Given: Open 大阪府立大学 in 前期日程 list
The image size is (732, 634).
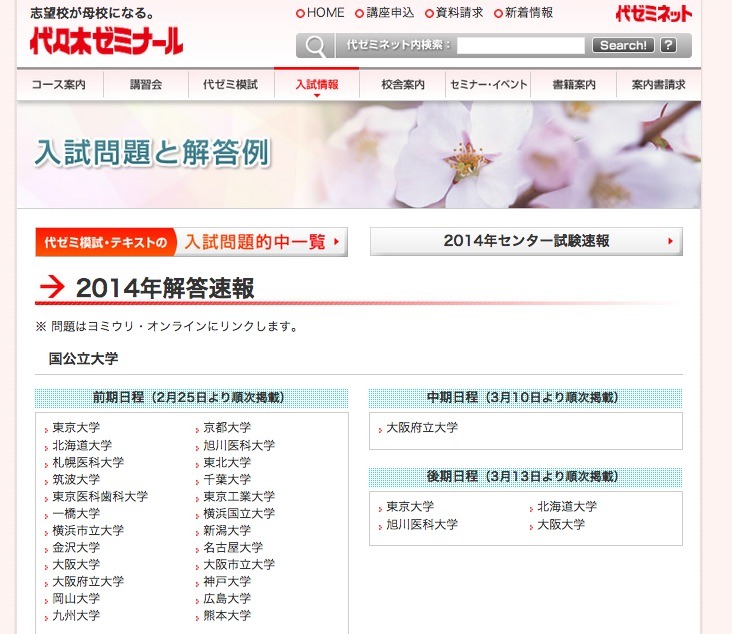Looking at the screenshot, I should pos(88,581).
